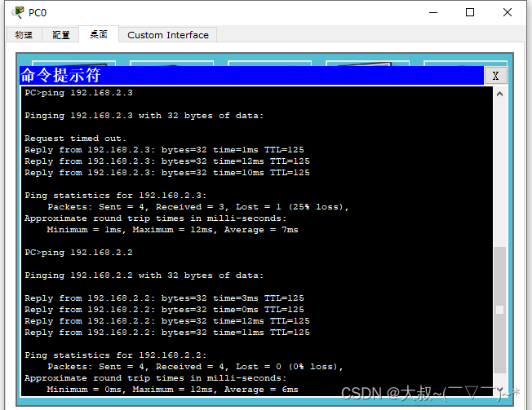Close the 命令提示符 window with X
Screen dimensions: 532x410
(x=496, y=76)
